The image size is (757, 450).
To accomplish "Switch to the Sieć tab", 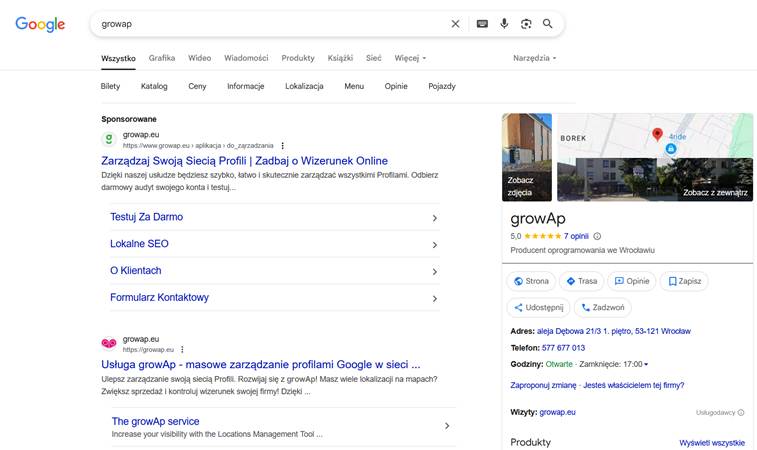I will (374, 58).
